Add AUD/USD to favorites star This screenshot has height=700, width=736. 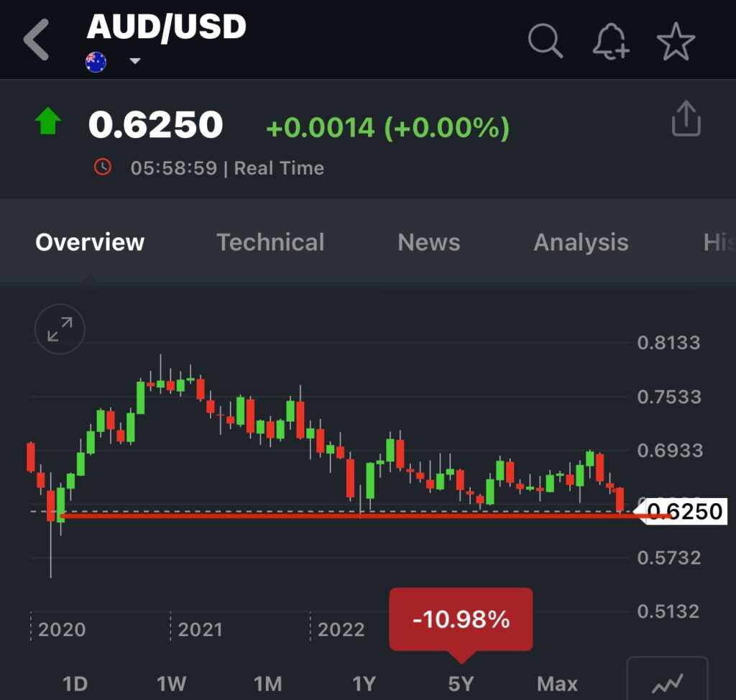(676, 41)
